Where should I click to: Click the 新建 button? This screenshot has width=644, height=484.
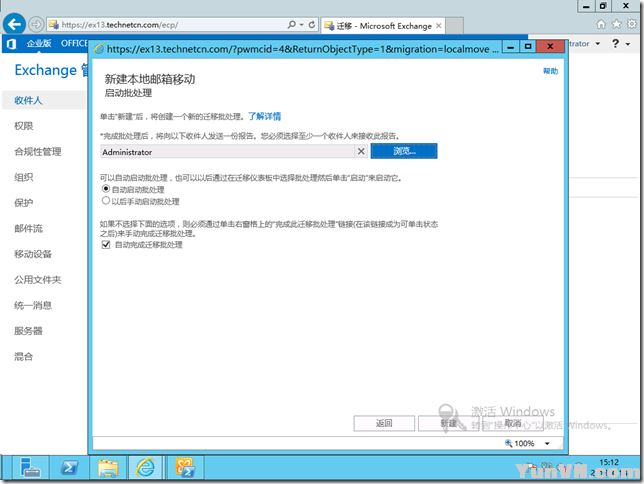point(448,423)
